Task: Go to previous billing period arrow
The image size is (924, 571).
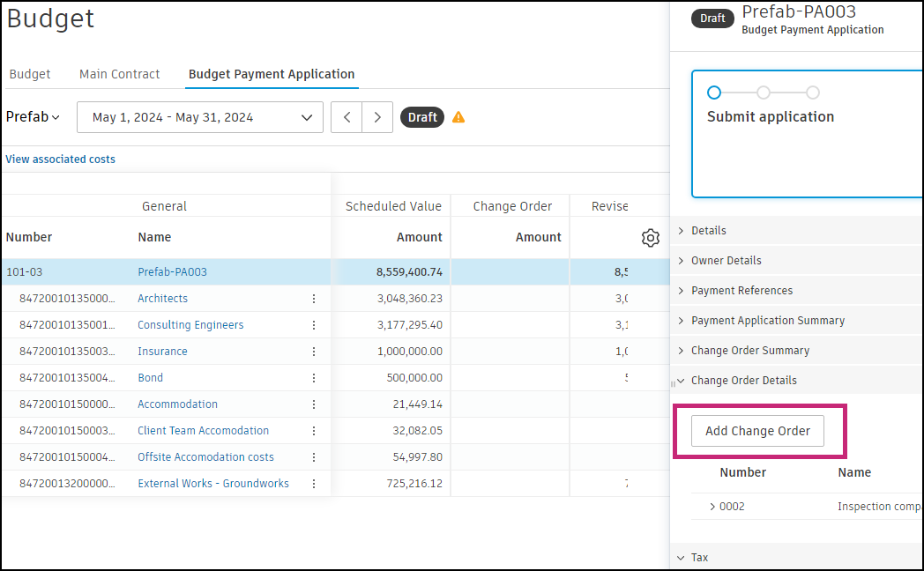Action: click(346, 117)
